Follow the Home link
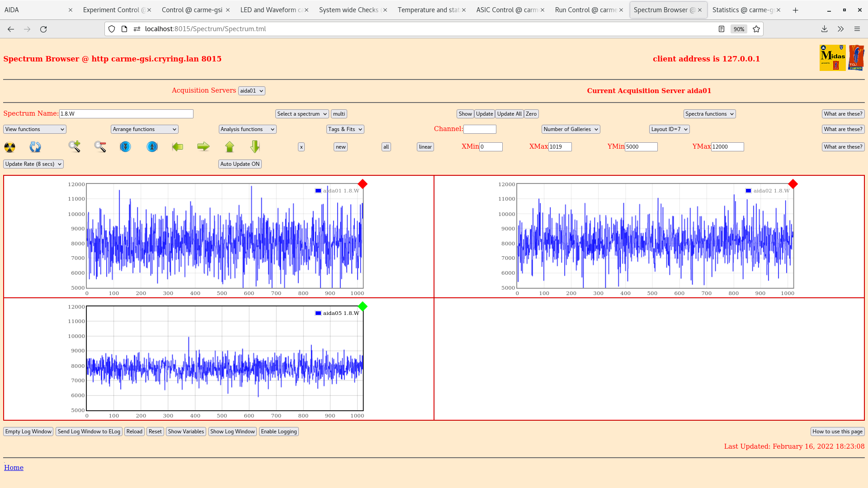The width and height of the screenshot is (868, 488). (x=14, y=468)
